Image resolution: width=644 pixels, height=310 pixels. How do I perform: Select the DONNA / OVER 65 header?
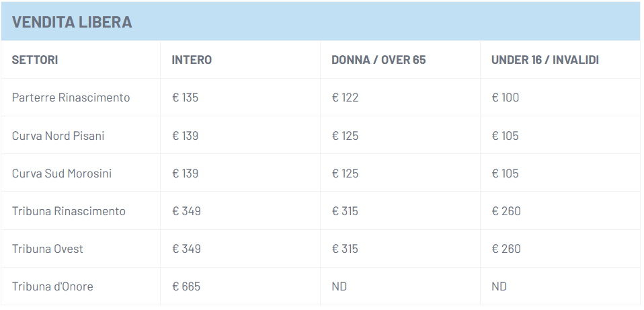point(378,60)
